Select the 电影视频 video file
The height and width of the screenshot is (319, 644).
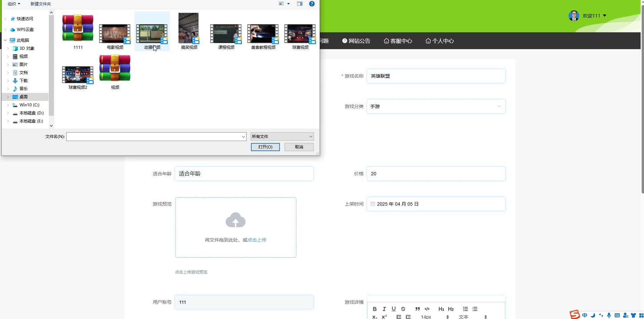tap(115, 36)
